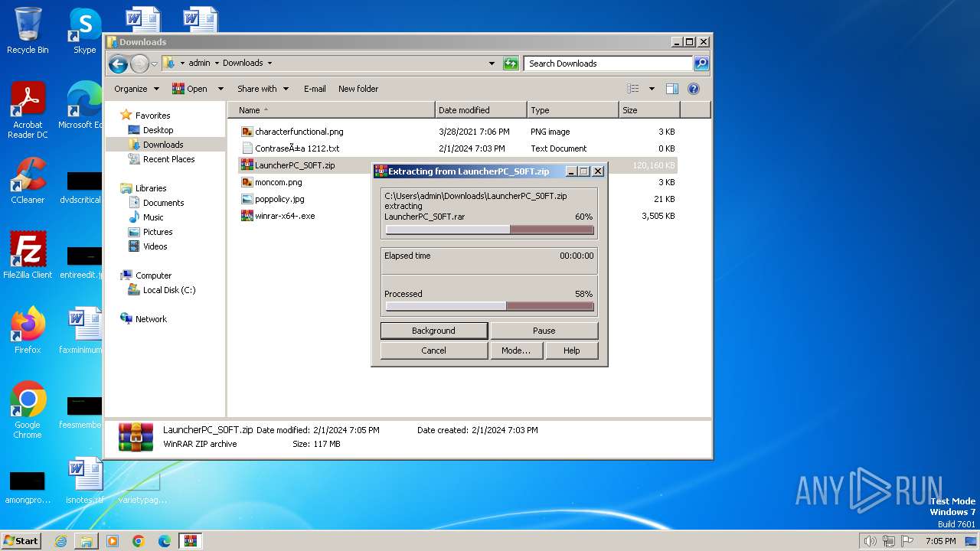Click volume icon in system tray

tap(870, 541)
